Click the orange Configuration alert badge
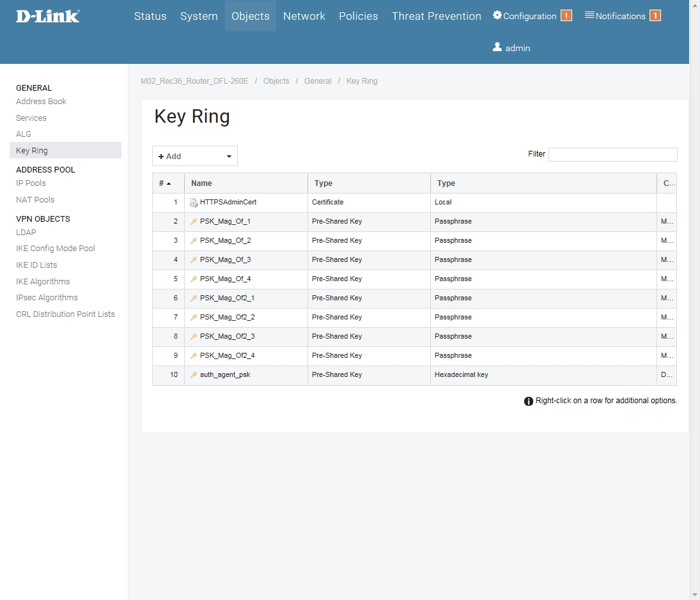700x600 pixels. 566,16
